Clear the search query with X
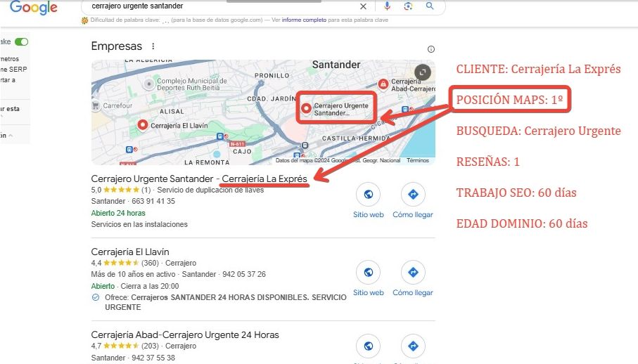This screenshot has width=638, height=364. [x=363, y=6]
